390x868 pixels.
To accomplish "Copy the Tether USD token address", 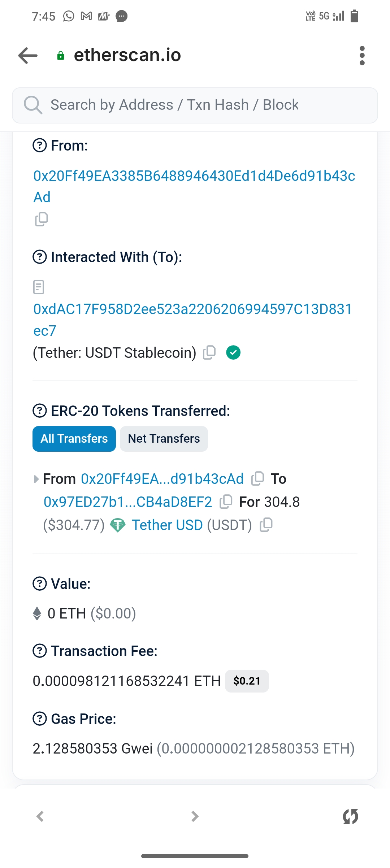I will tap(266, 525).
